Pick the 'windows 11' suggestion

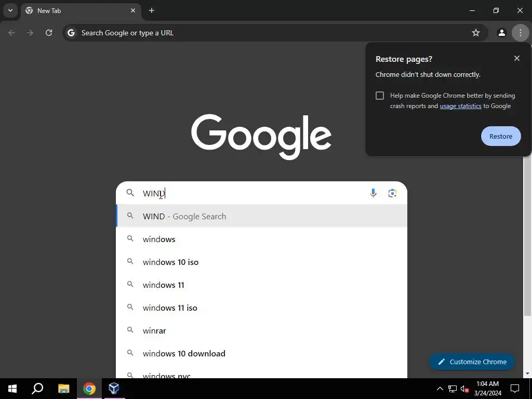262,285
